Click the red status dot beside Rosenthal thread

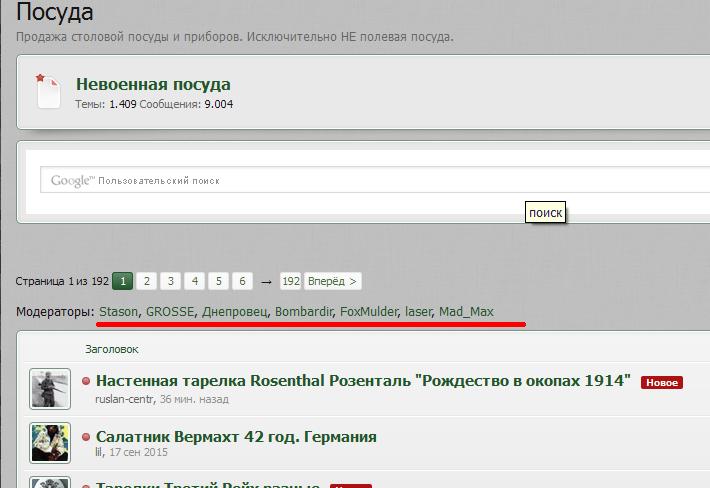point(87,381)
